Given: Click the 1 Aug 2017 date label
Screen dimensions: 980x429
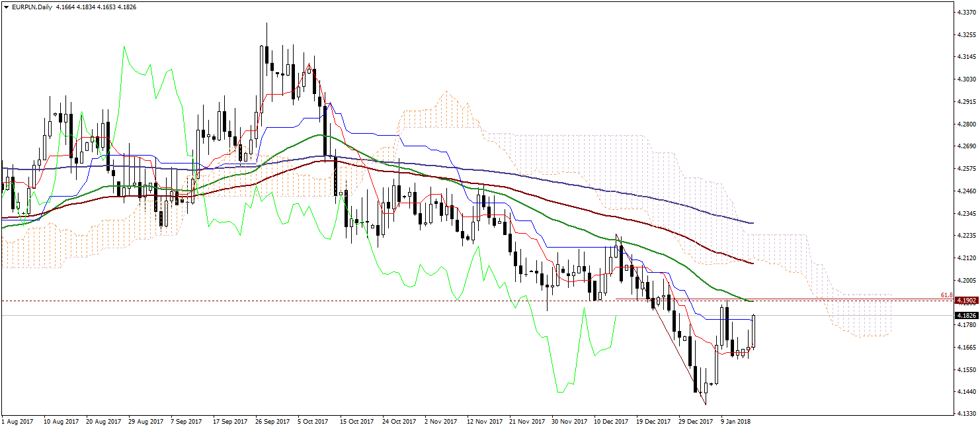Looking at the screenshot, I should pyautogui.click(x=18, y=421).
